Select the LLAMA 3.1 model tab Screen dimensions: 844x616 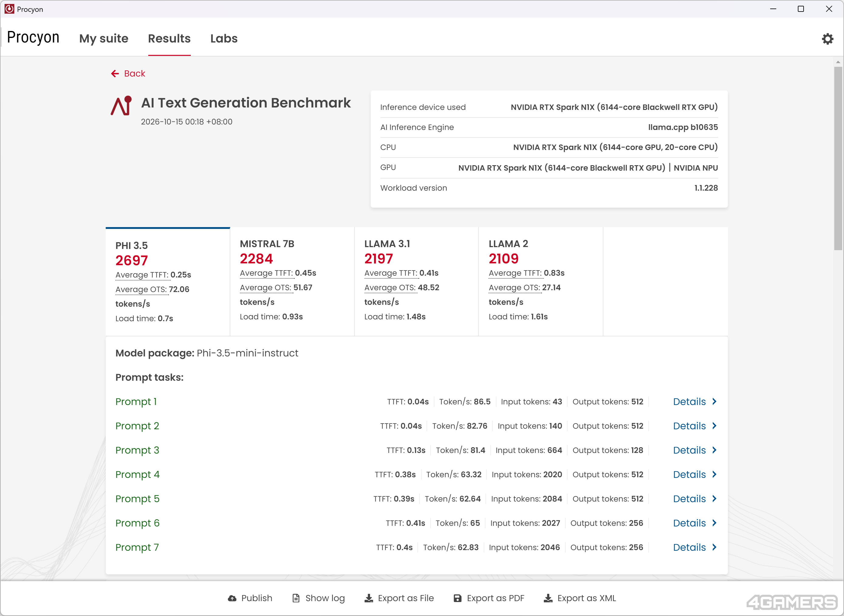(x=417, y=281)
